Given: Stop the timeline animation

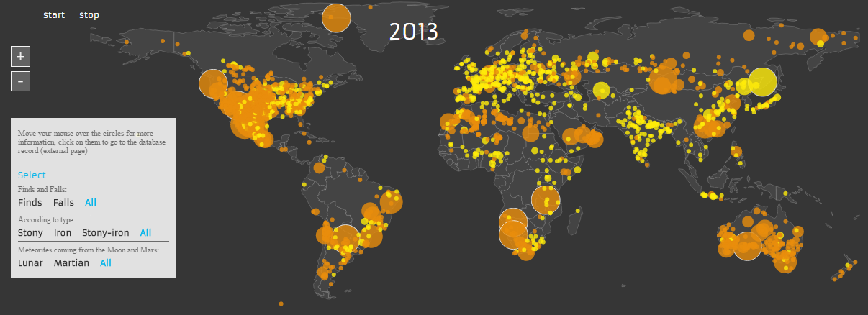Looking at the screenshot, I should (x=89, y=15).
